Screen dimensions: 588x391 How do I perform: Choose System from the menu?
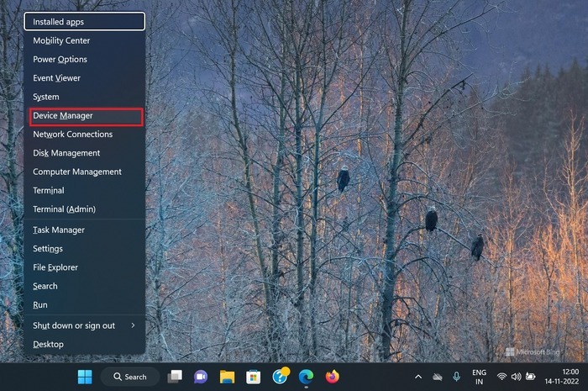click(84, 97)
